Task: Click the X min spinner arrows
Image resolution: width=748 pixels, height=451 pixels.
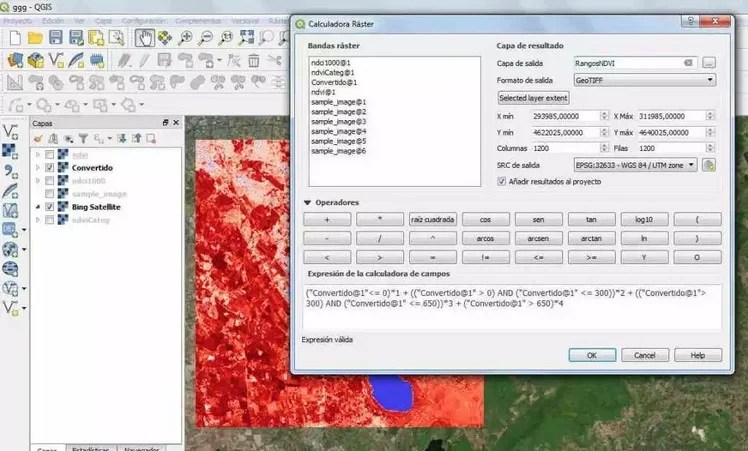Action: tap(604, 116)
